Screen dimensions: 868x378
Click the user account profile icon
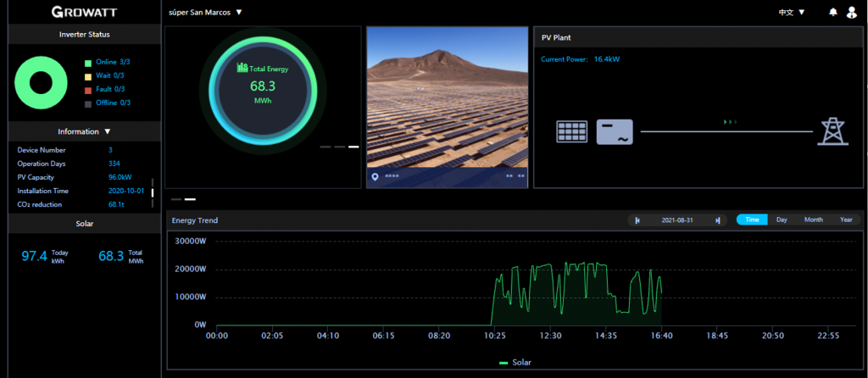tap(852, 12)
